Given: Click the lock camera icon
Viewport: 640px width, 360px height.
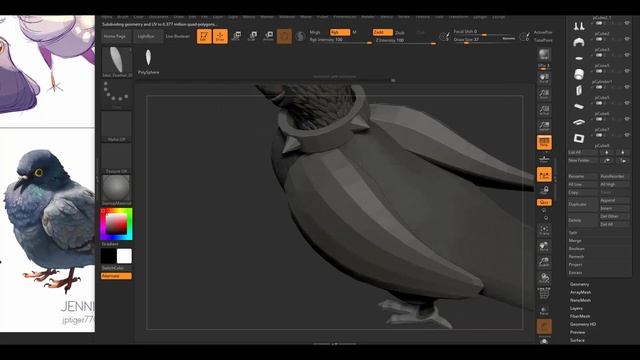Looking at the screenshot, I should click(x=544, y=190).
